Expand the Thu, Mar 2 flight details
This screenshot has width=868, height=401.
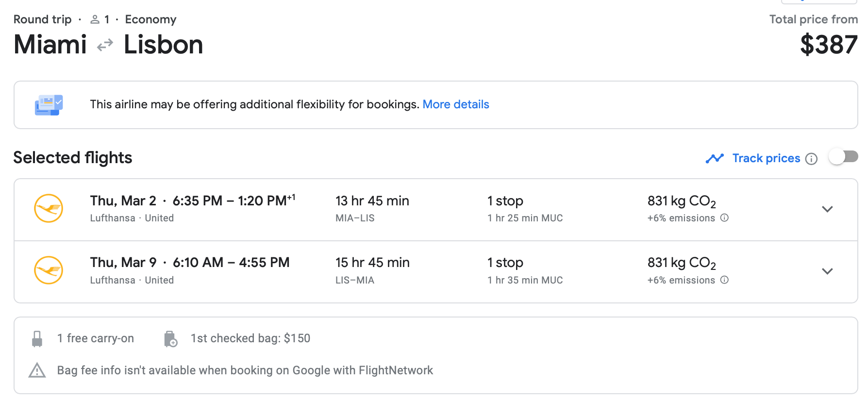pos(827,209)
